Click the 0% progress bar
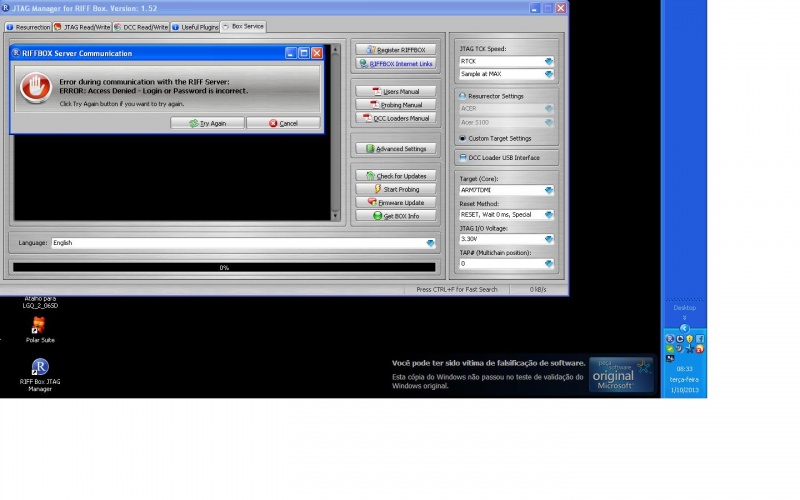Screen dimensions: 800x500 224,267
